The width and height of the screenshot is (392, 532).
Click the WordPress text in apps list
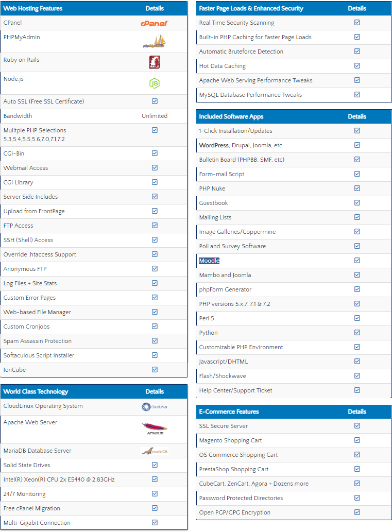[214, 145]
